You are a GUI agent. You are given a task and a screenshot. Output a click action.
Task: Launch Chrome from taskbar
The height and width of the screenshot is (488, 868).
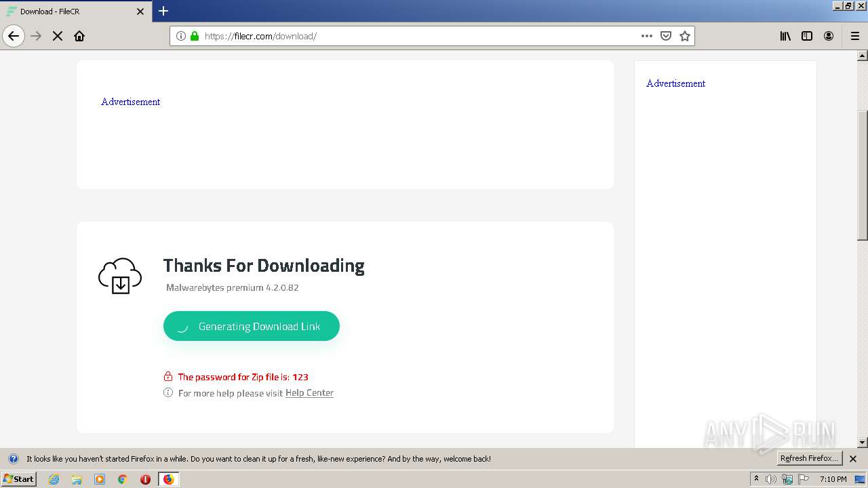click(x=123, y=479)
